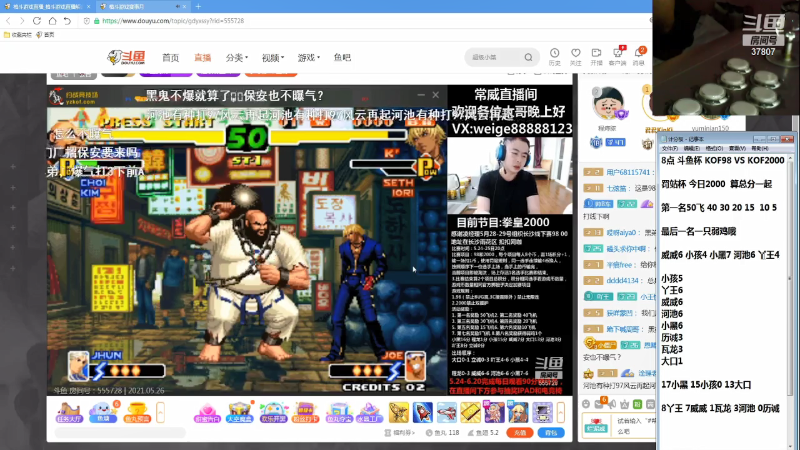
Task: Send the airplane gift
Action: point(446,412)
